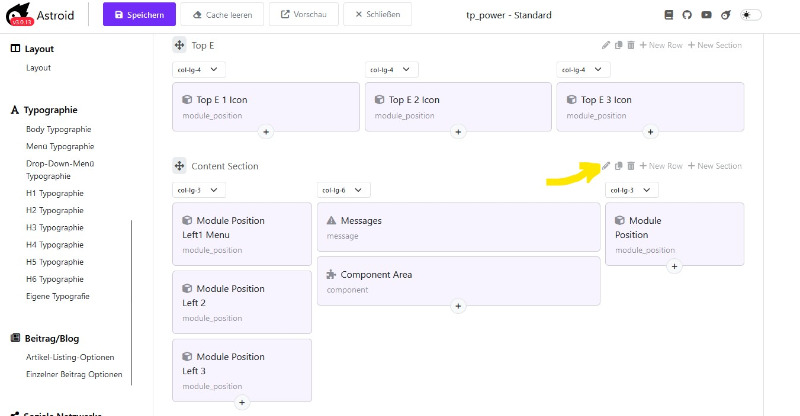800x416 pixels.
Task: Open H2 Typographie settings
Action: 55,210
